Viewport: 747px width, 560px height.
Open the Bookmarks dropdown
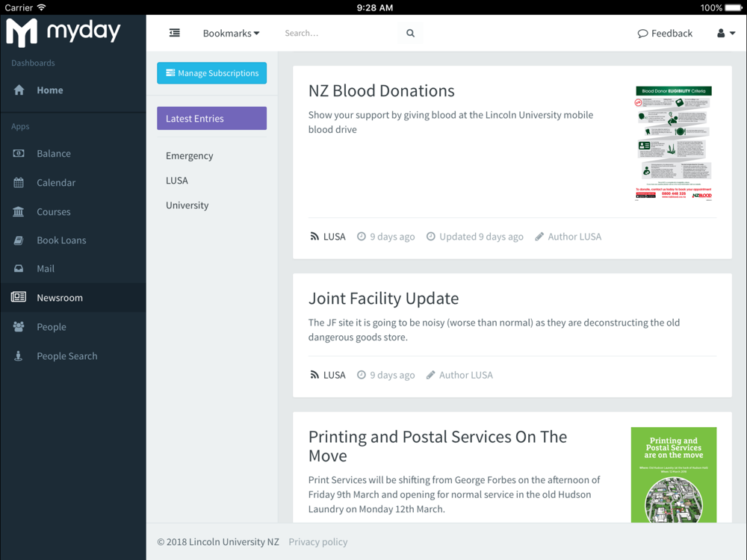pos(231,33)
